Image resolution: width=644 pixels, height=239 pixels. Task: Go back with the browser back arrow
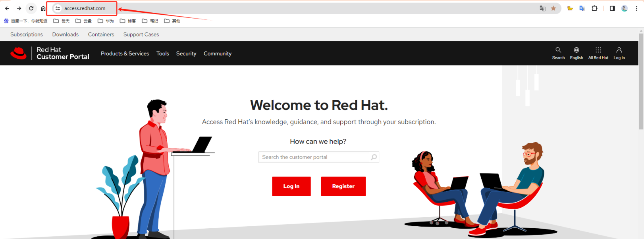(7, 8)
